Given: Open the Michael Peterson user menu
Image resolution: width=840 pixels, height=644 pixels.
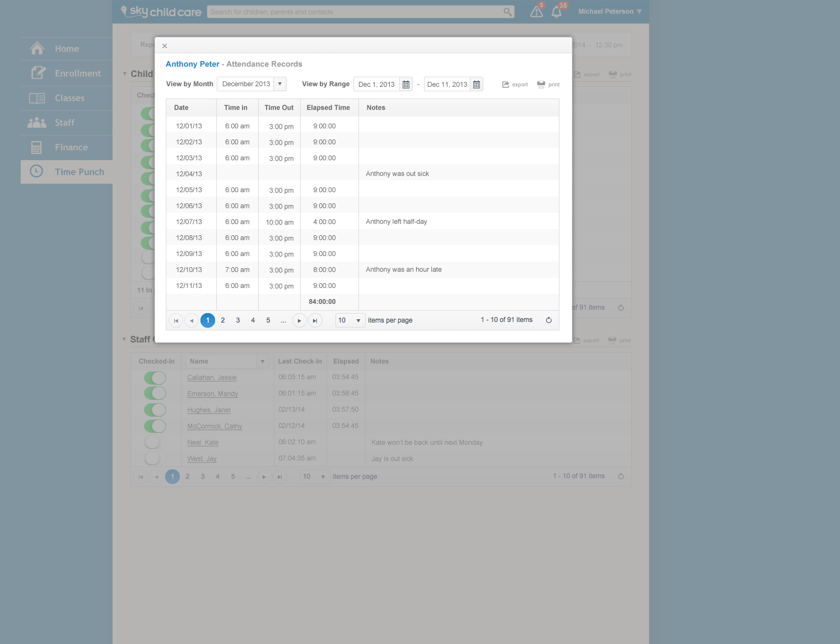Looking at the screenshot, I should coord(609,12).
